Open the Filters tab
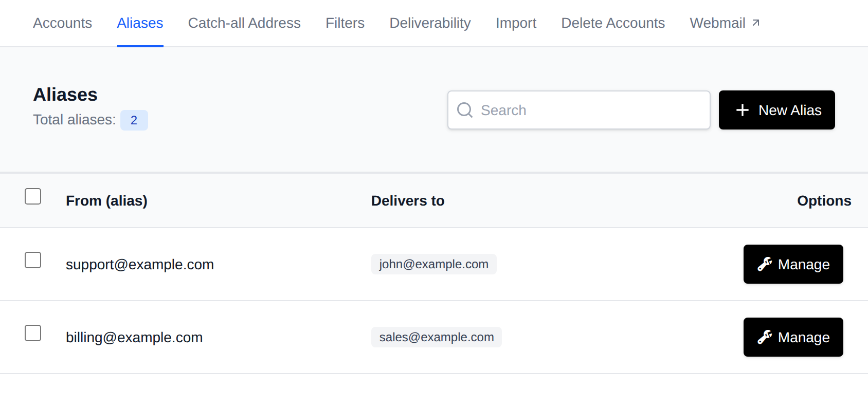Image resolution: width=868 pixels, height=407 pixels. tap(345, 23)
